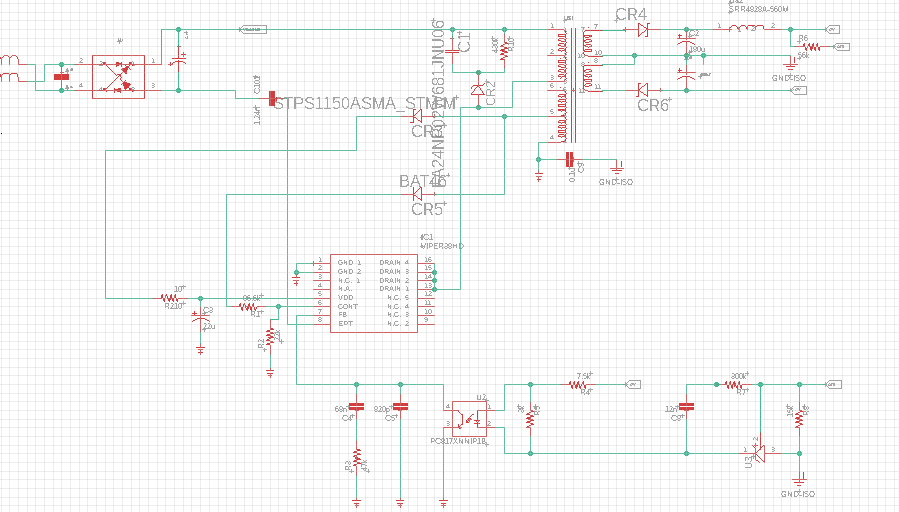Select the VIPER28HD IC body
This screenshot has height=512, width=899.
pyautogui.click(x=374, y=293)
